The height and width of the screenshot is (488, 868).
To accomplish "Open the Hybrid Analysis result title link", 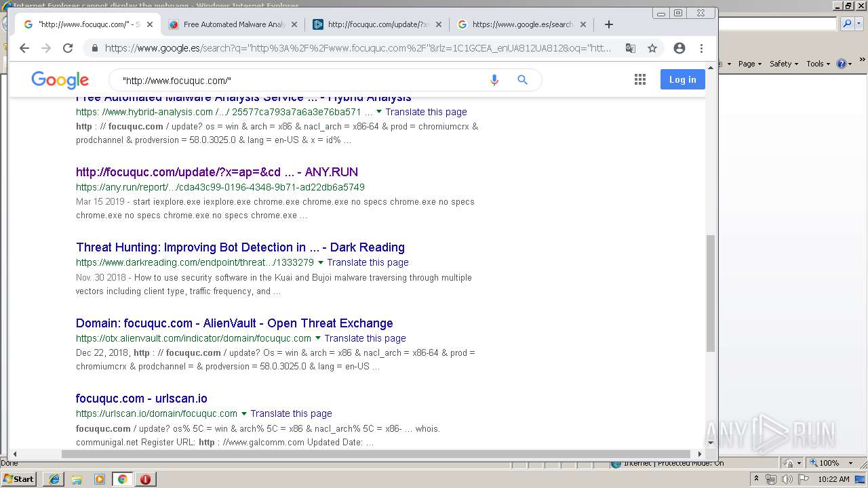I will pos(243,99).
